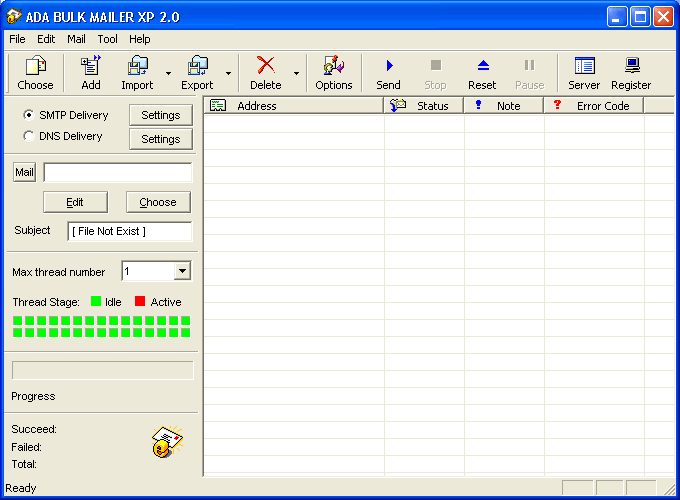The image size is (680, 500).
Task: Click the 'Progress' label
Action: coord(33,396)
